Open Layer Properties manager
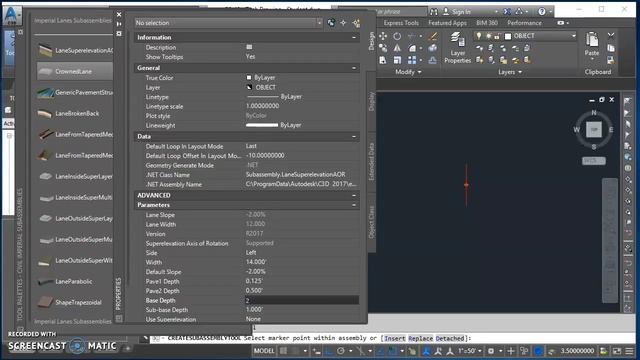The image size is (640, 360). [457, 48]
